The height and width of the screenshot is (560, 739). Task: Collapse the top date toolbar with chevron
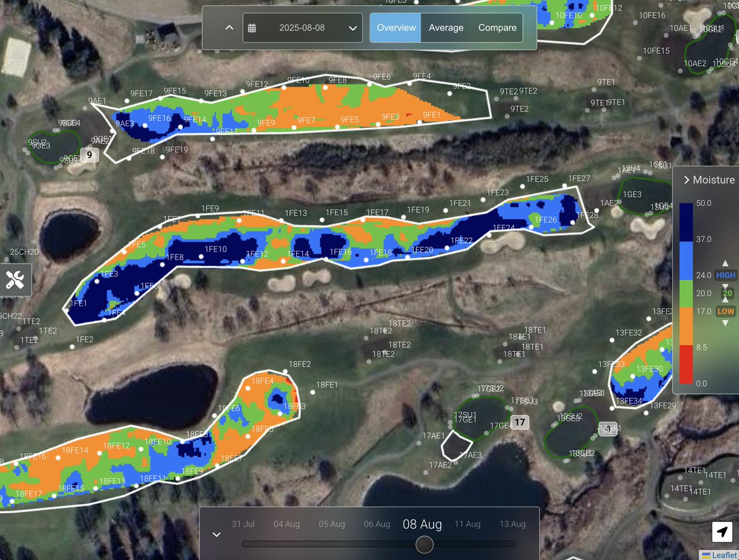point(228,28)
